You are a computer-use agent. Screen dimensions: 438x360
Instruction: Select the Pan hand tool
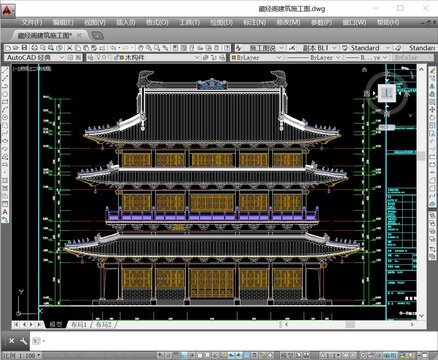click(x=140, y=48)
